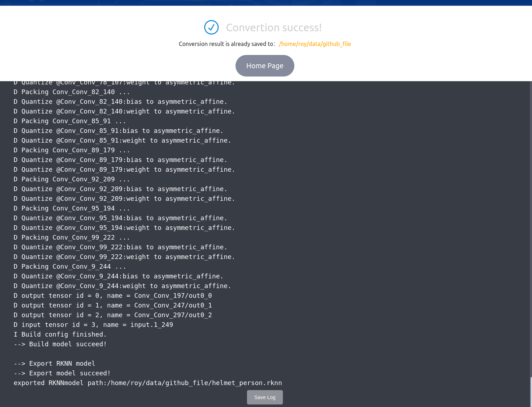Select 'Conversion result is already saved to' text
This screenshot has width=532, height=407.
[x=227, y=44]
